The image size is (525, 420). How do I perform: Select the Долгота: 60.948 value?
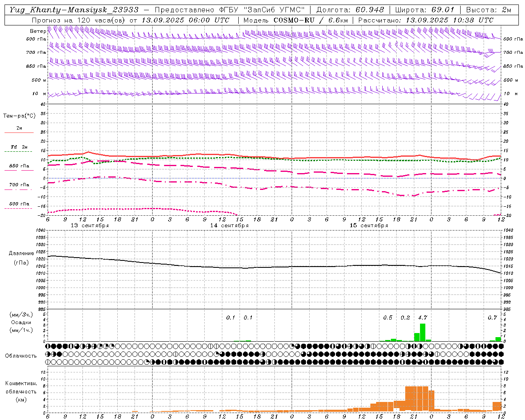[350, 10]
